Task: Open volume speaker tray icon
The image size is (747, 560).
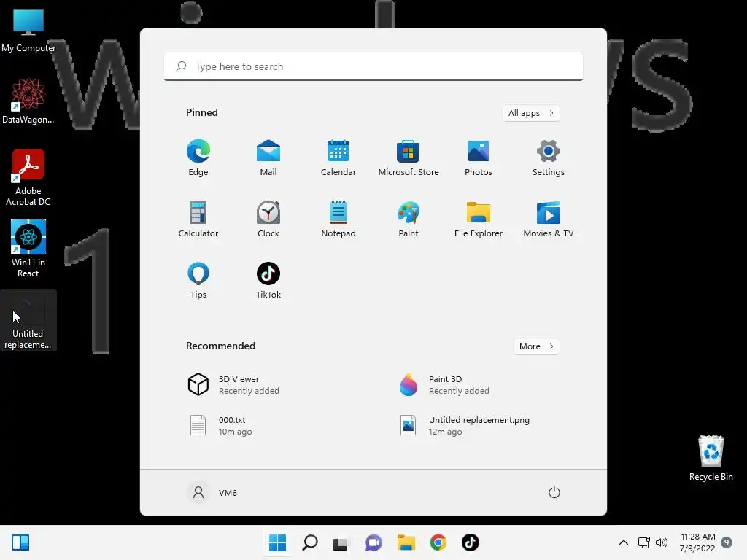Action: pyautogui.click(x=661, y=542)
